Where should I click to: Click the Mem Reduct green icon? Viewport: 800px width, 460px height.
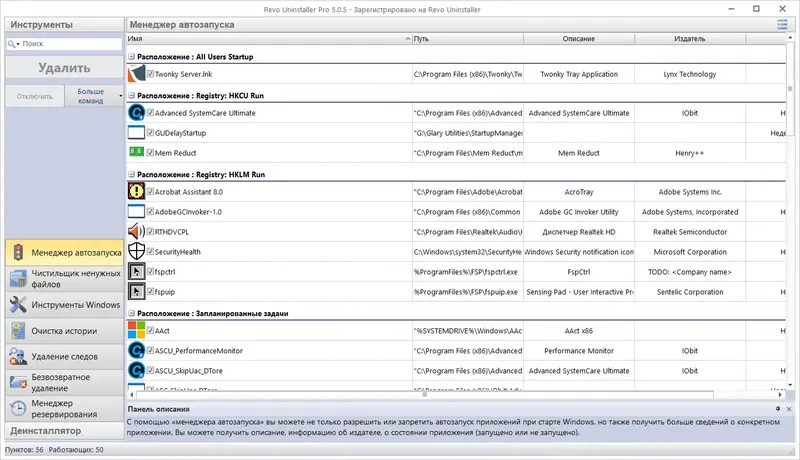[136, 151]
